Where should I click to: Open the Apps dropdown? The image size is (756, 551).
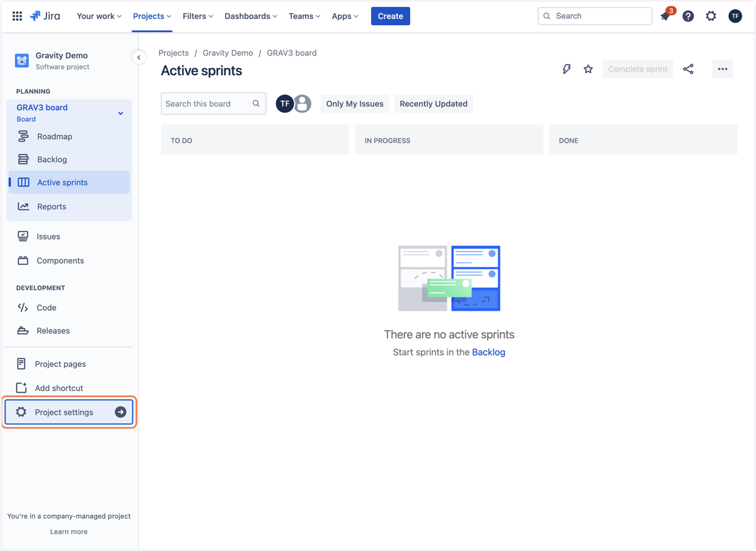pos(345,16)
